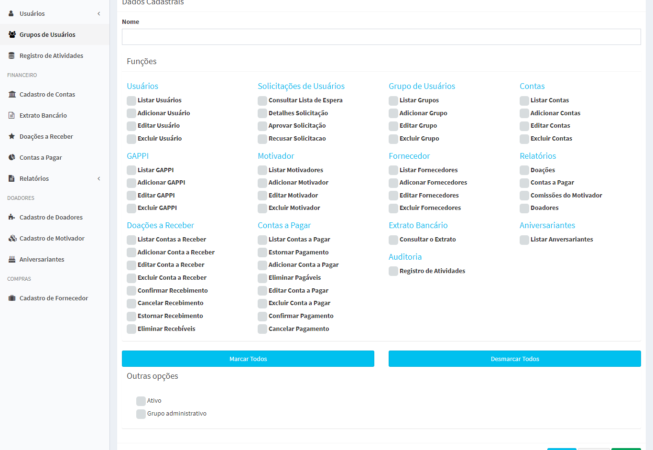Screen dimensions: 653x450
Task: Click the Nome text input field
Action: coord(381,37)
